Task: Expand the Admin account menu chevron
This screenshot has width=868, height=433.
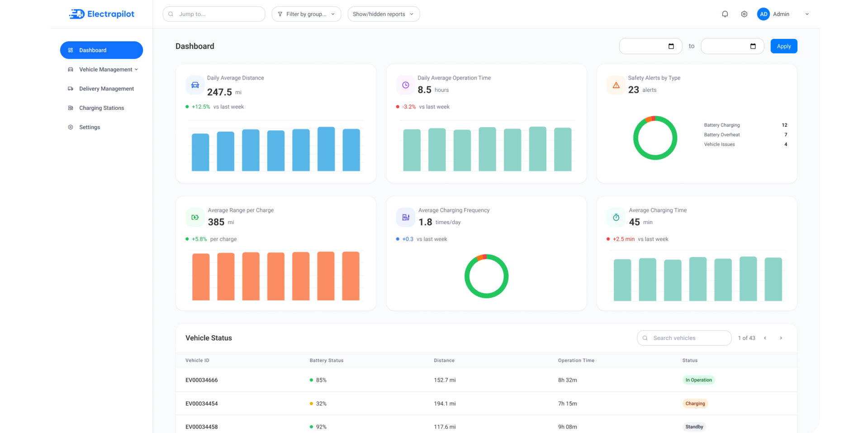Action: (x=806, y=14)
